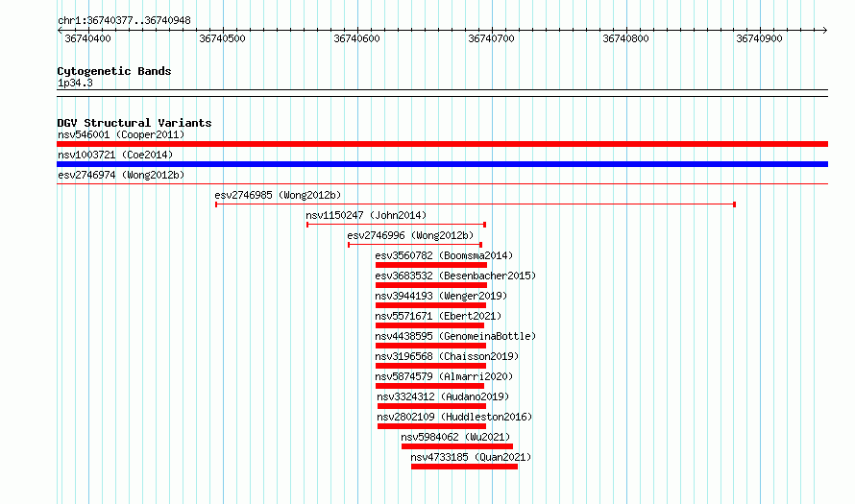Open nsv1150247 (John2014) variant label
This screenshot has height=504, width=855.
366,215
